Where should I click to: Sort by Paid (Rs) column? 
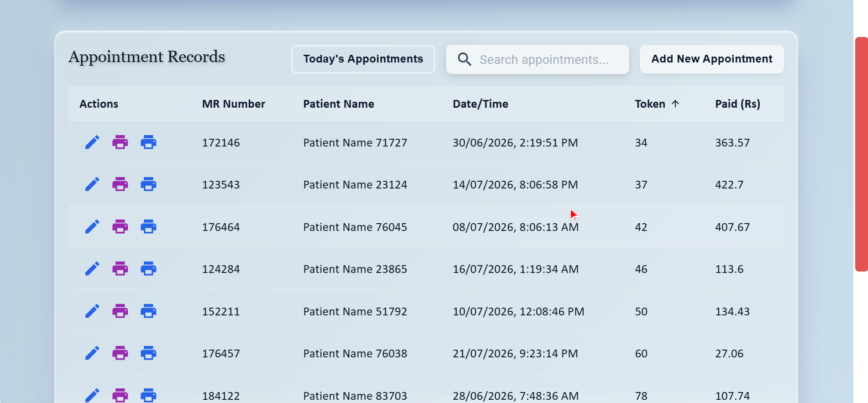click(737, 104)
